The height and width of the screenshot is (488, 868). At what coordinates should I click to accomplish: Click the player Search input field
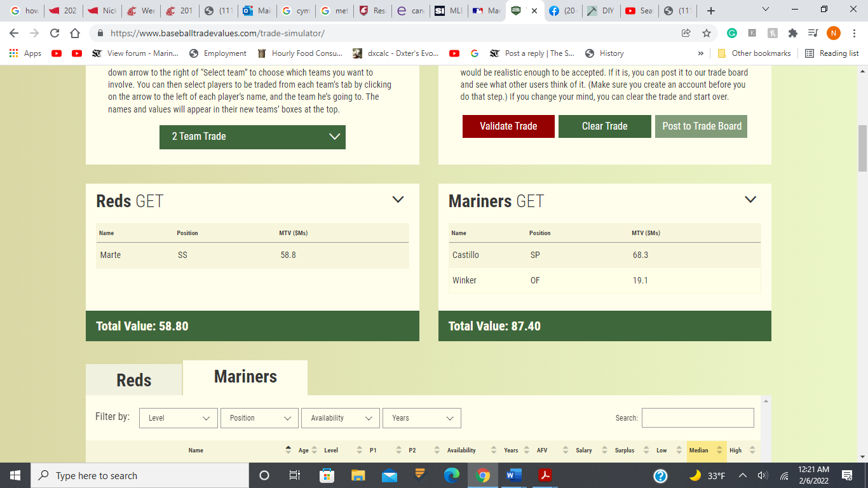pyautogui.click(x=698, y=418)
